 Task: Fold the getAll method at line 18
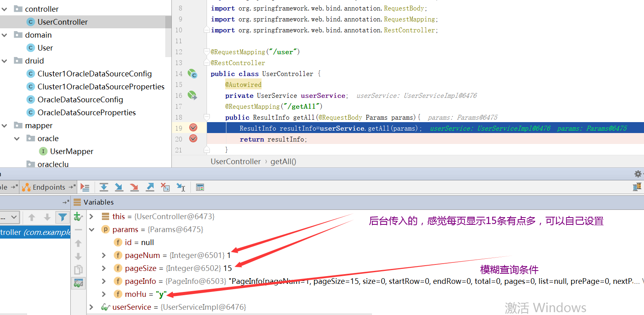pos(207,117)
